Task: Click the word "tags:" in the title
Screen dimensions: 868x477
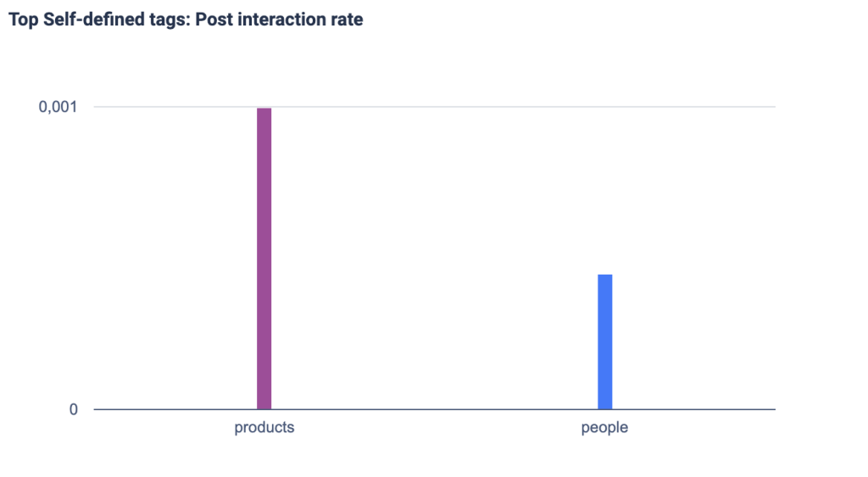Action: 167,19
